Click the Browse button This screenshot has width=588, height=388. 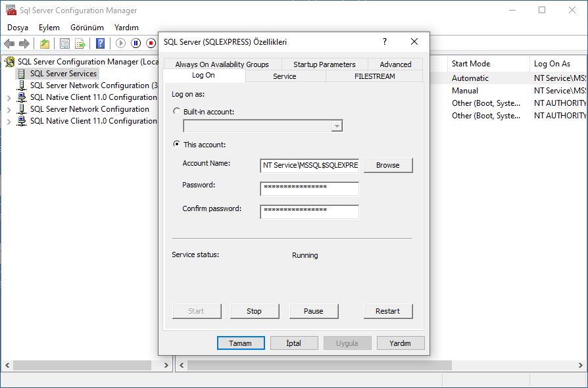point(388,165)
